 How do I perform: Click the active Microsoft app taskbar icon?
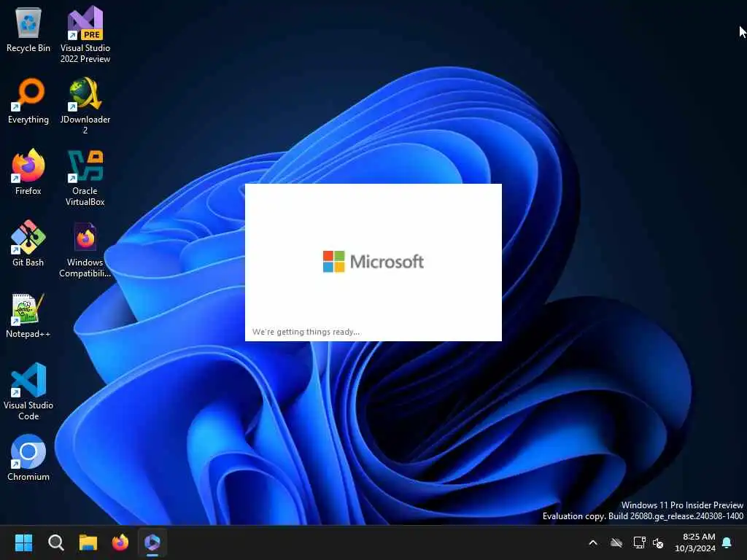(x=152, y=542)
